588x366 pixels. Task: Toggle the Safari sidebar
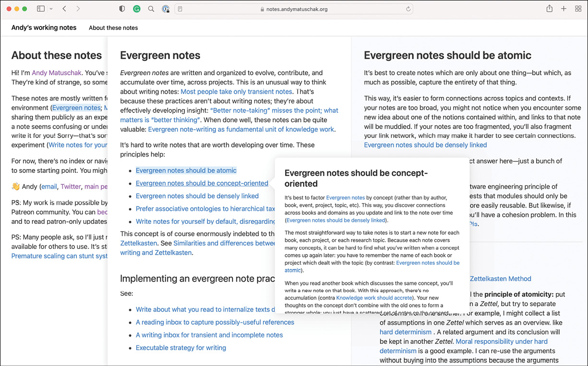[x=41, y=9]
